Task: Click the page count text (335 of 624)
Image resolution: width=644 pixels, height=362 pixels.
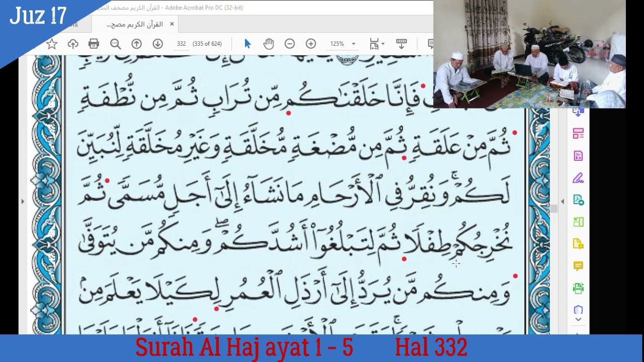Action: (207, 44)
